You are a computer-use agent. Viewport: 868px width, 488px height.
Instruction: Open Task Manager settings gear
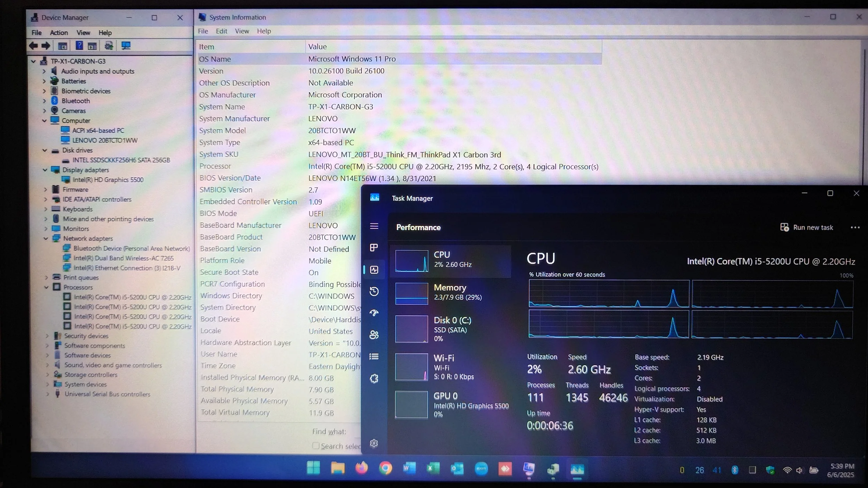pos(374,443)
